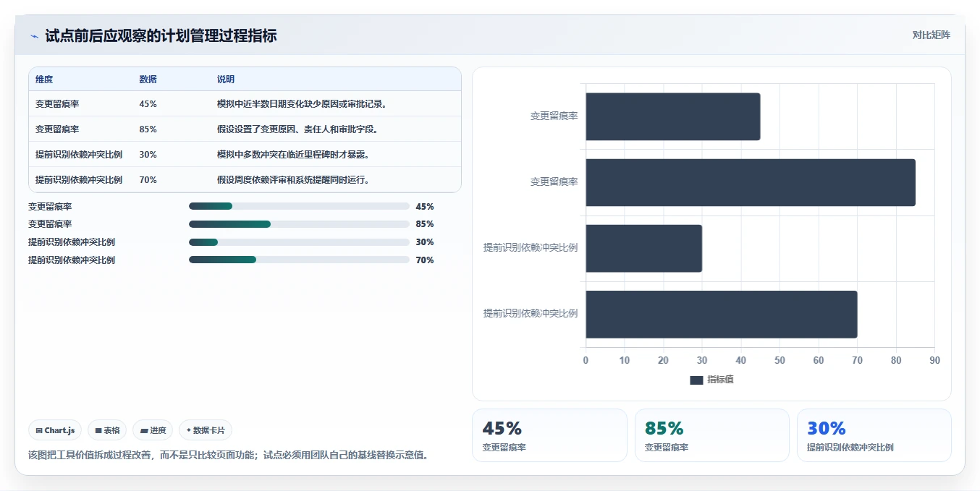This screenshot has height=491, width=980.
Task: Click the progress bar showing 85%
Action: pyautogui.click(x=299, y=224)
